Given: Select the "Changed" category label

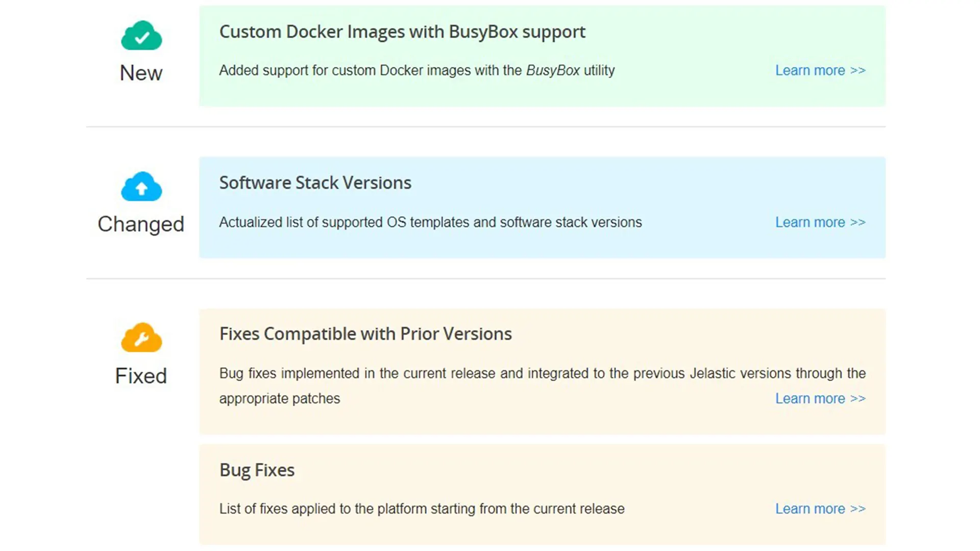Looking at the screenshot, I should pyautogui.click(x=141, y=224).
